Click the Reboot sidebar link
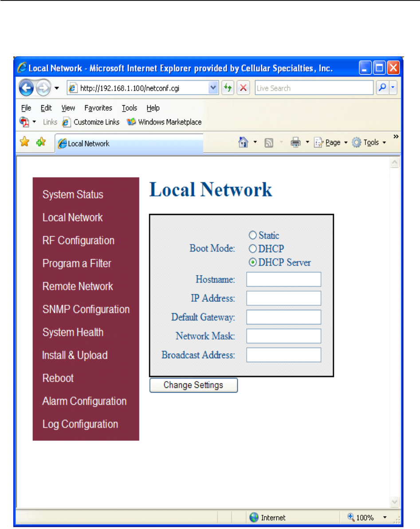Screen dimensions: 420x529 click(58, 378)
